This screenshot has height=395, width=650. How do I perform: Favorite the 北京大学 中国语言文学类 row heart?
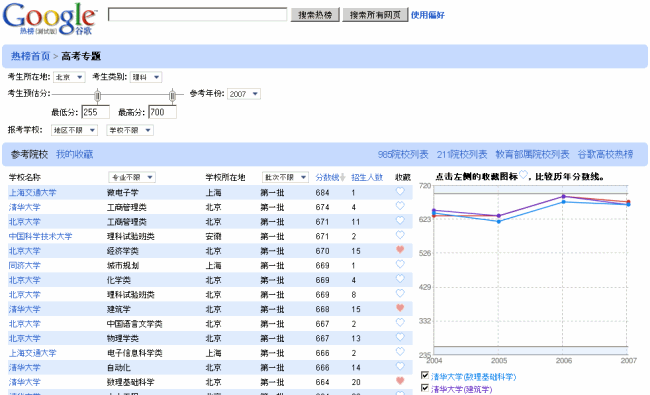(400, 322)
